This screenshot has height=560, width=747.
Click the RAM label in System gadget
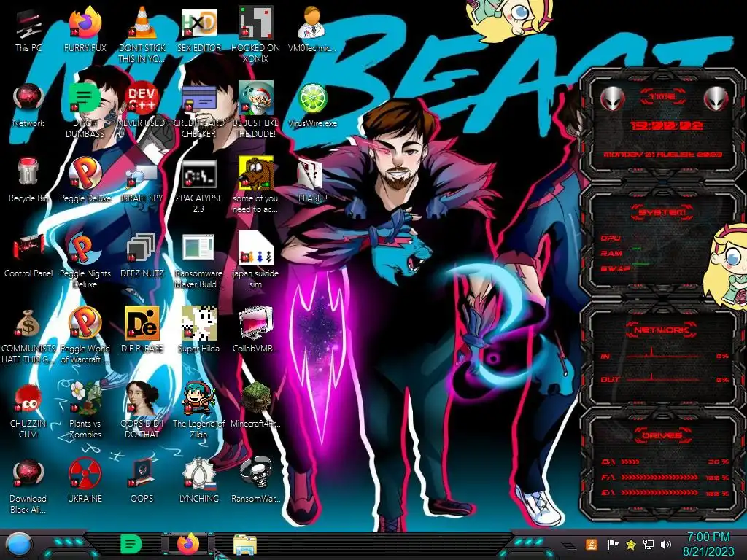tap(611, 253)
